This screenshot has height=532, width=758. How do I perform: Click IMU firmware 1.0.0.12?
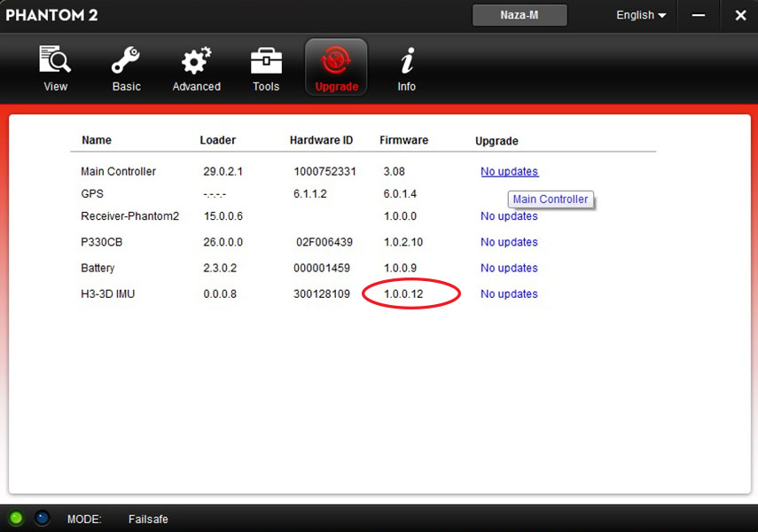(x=403, y=293)
